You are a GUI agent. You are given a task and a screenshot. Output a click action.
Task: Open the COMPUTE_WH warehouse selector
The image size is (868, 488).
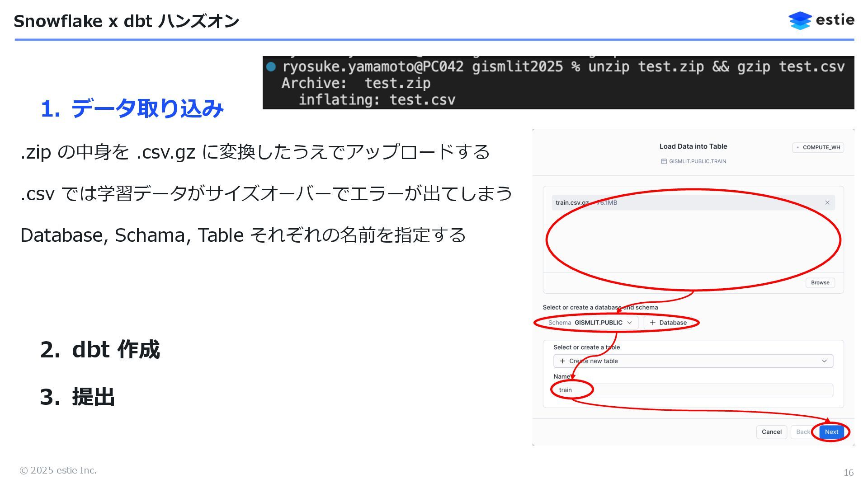coord(817,147)
